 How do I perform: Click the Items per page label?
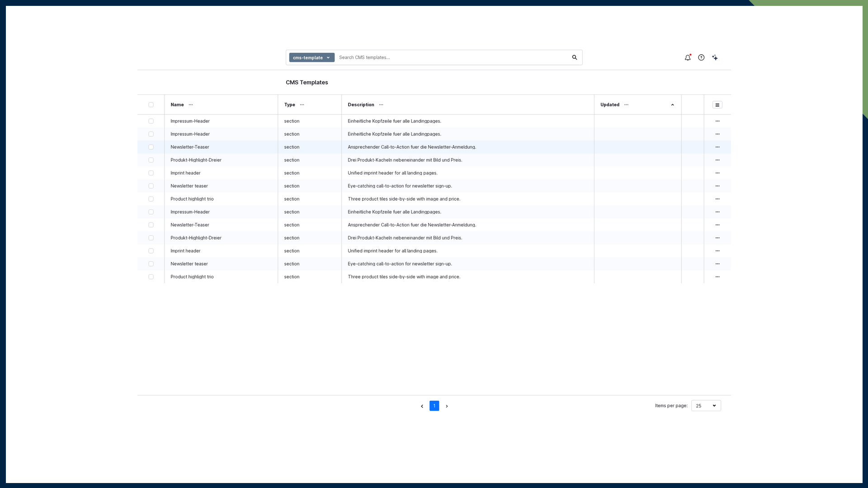[671, 406]
